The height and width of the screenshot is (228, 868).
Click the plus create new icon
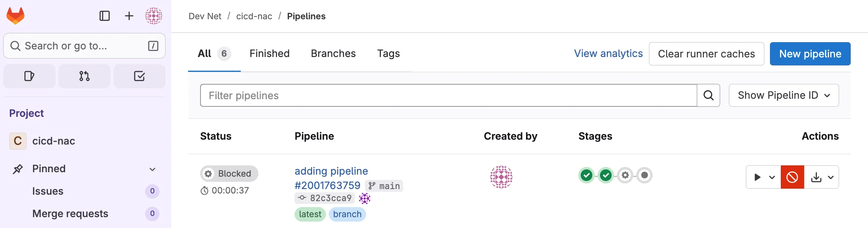pyautogui.click(x=129, y=16)
